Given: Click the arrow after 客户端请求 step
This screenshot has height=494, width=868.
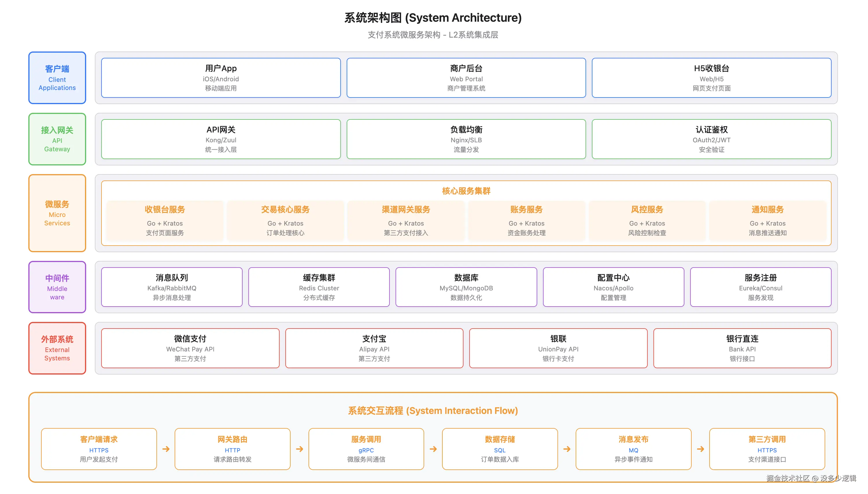Looking at the screenshot, I should click(165, 449).
